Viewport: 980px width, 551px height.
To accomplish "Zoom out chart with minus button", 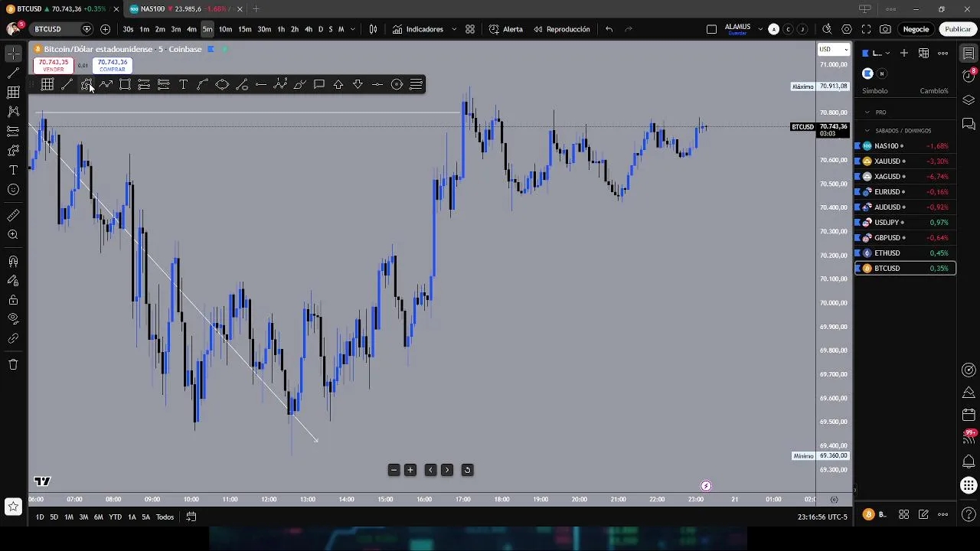I will click(394, 470).
